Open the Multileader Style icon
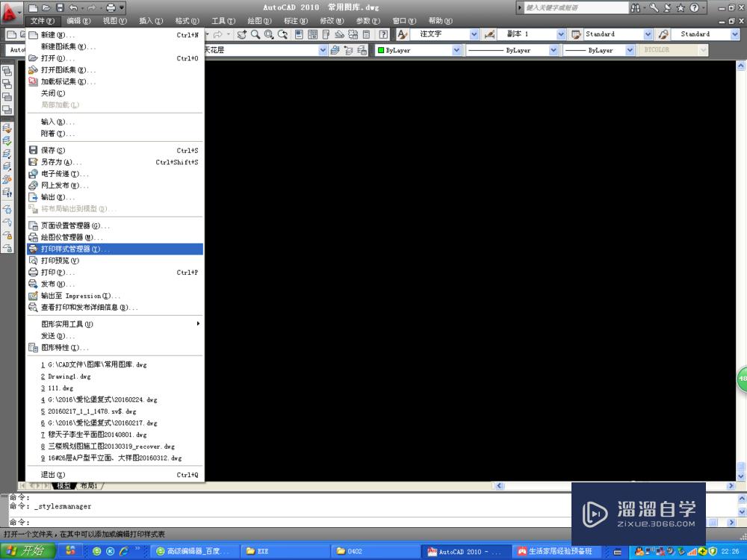The height and width of the screenshot is (560, 747). [663, 34]
